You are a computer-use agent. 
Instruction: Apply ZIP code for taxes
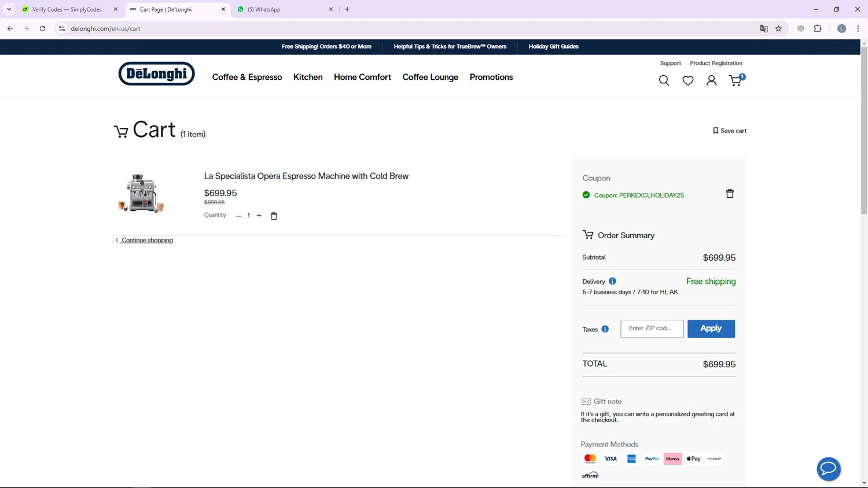tap(711, 328)
